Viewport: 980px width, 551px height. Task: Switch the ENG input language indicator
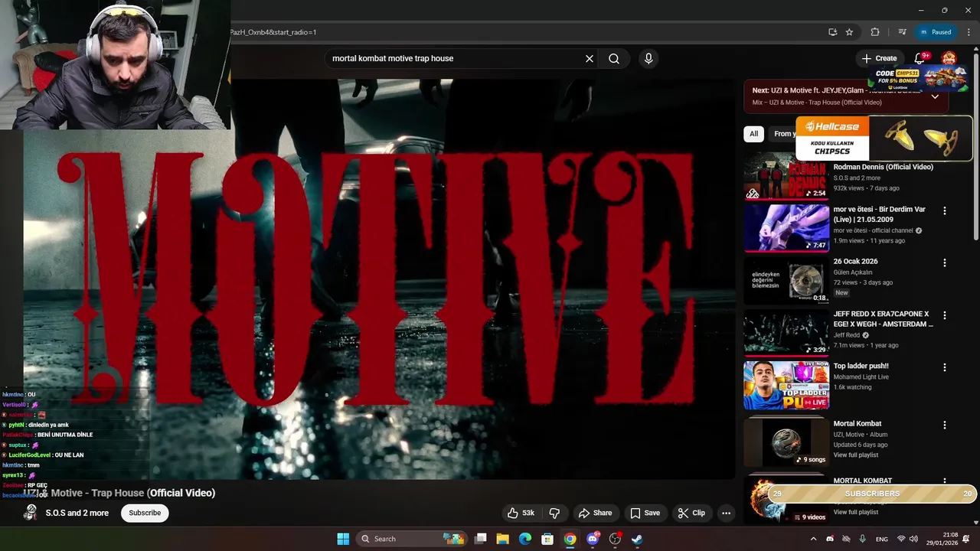pyautogui.click(x=882, y=539)
